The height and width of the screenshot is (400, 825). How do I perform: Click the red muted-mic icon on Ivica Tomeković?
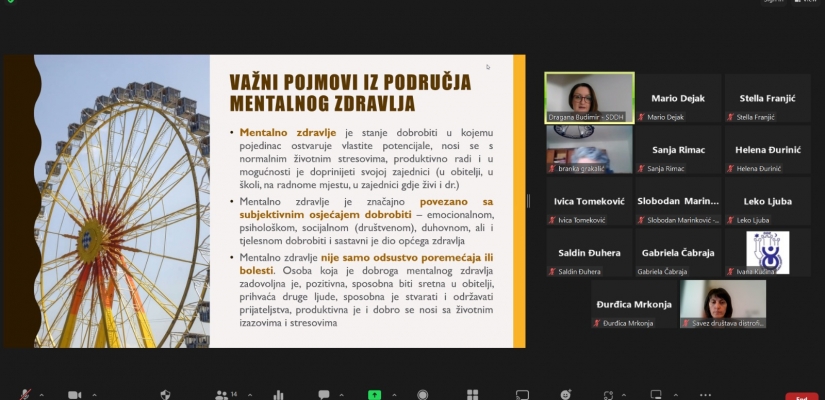tap(552, 220)
